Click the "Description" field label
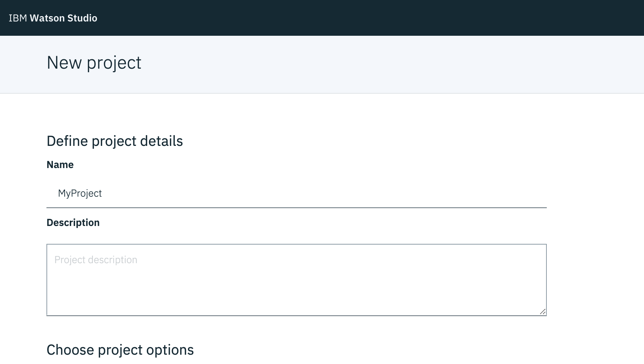 [73, 223]
